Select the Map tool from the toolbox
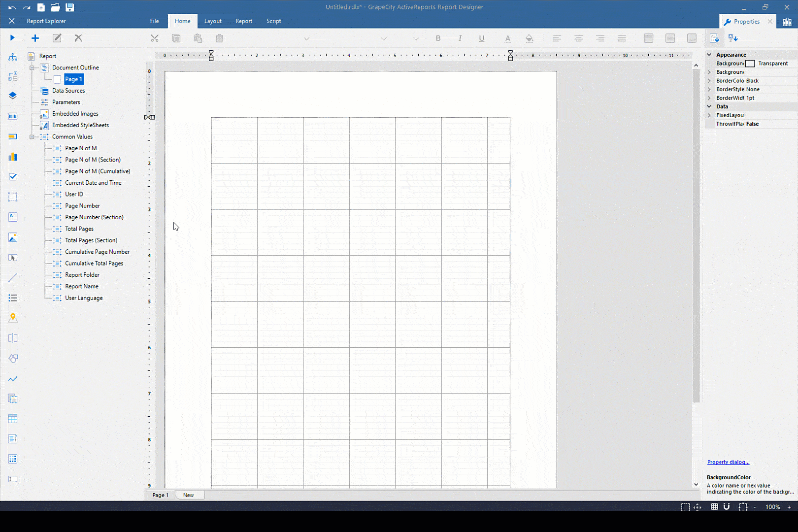798x532 pixels. [x=12, y=318]
